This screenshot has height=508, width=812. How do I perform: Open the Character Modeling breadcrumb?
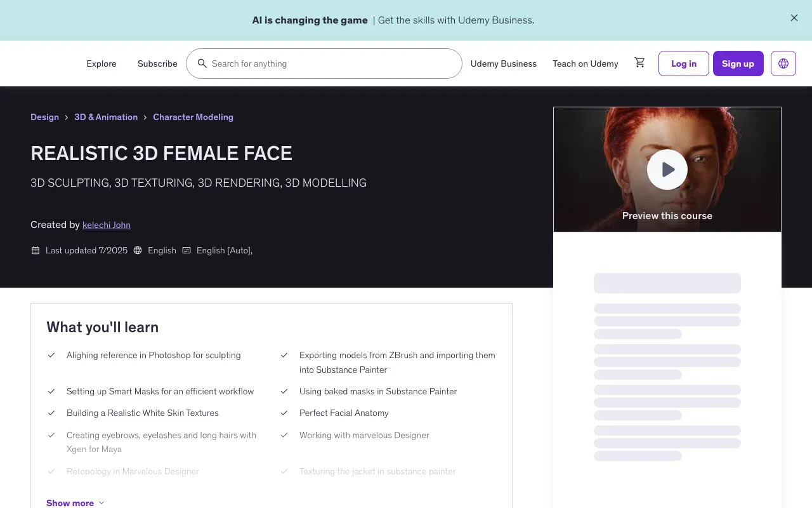193,117
